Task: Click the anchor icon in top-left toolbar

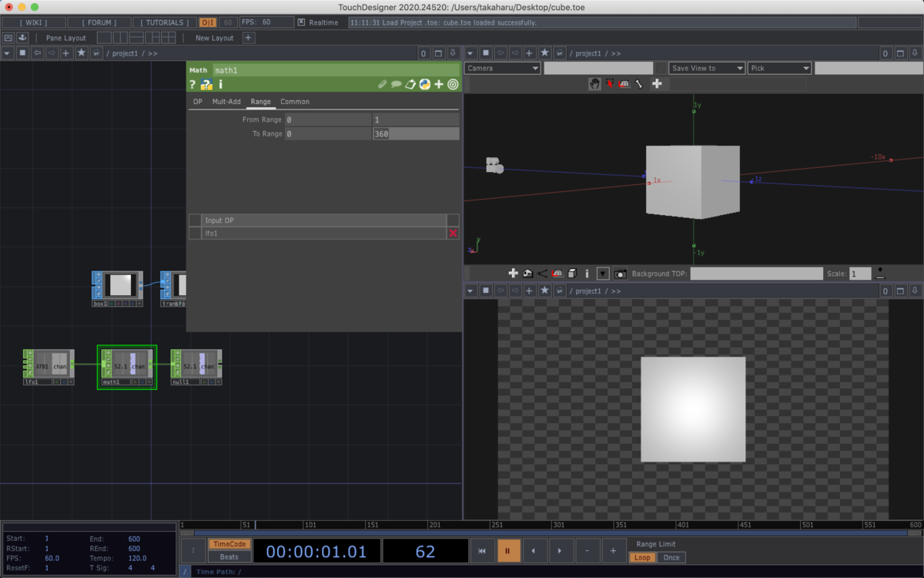Action: [x=22, y=38]
